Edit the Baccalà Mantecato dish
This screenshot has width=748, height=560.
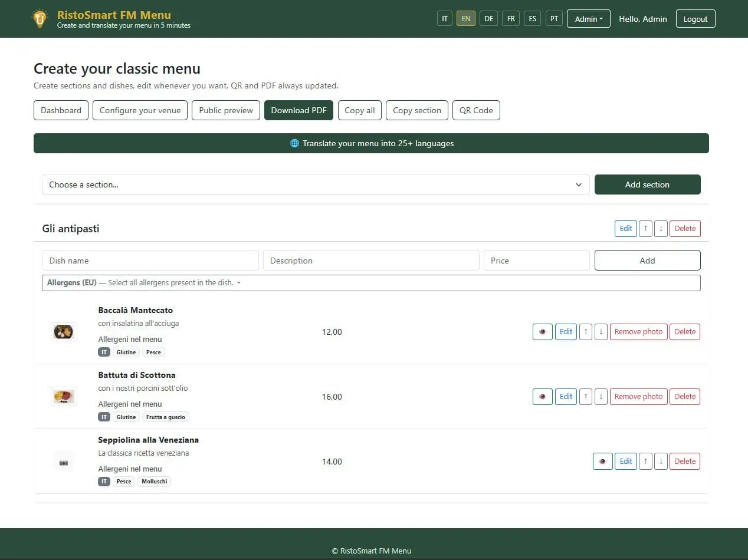click(x=566, y=332)
